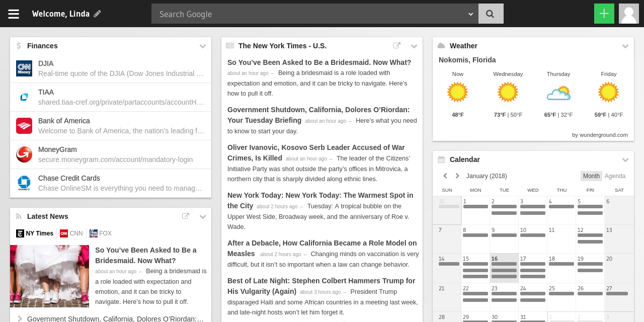Image resolution: width=644 pixels, height=322 pixels.
Task: Expand the Latest News options chevron
Action: tap(203, 217)
